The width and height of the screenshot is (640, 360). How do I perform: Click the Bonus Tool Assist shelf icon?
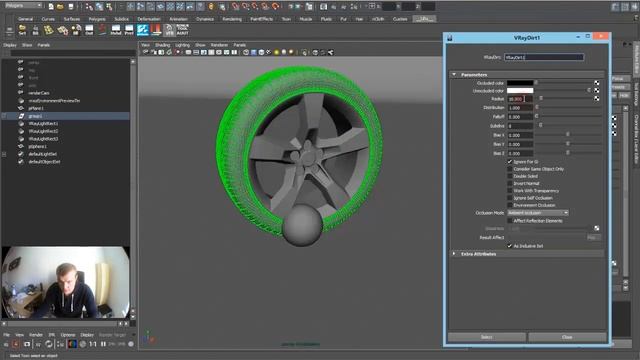[182, 30]
